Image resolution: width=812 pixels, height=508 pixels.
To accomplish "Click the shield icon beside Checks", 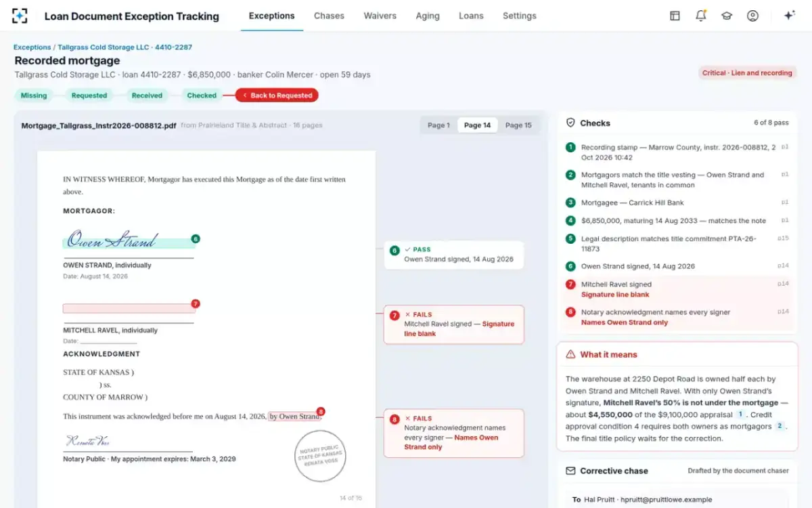I will (570, 123).
